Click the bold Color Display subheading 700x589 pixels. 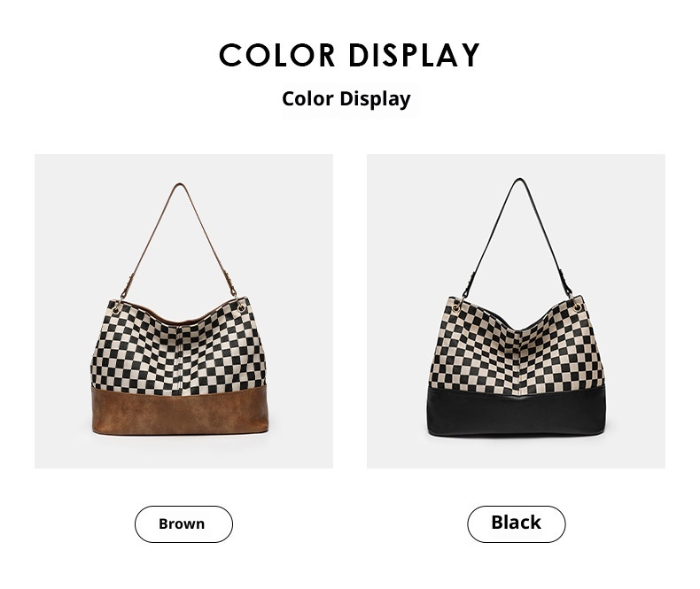click(346, 99)
